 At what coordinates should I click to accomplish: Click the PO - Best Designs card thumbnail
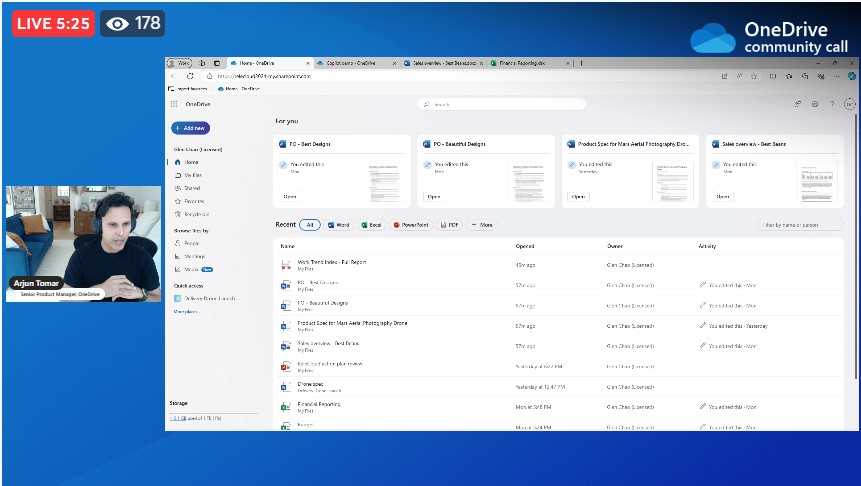point(384,181)
